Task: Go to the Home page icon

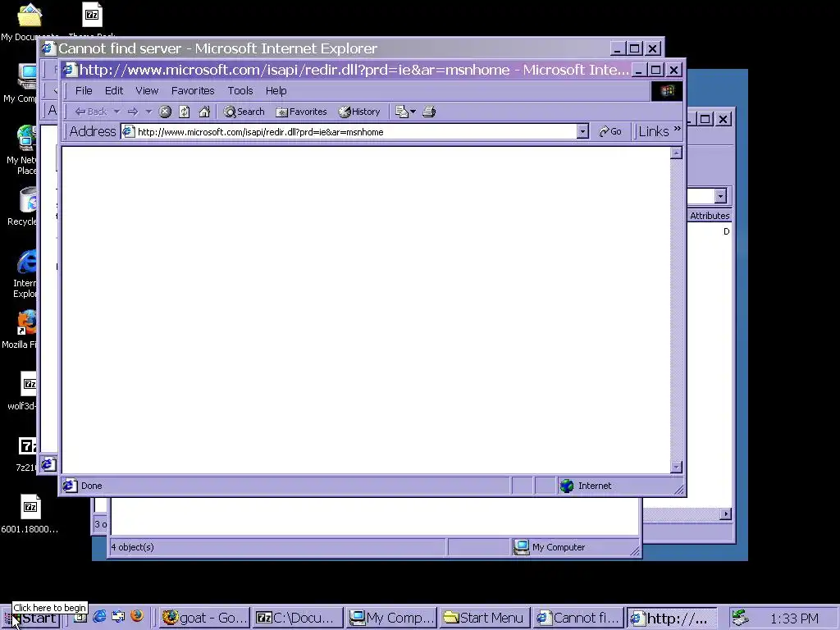Action: [x=204, y=112]
